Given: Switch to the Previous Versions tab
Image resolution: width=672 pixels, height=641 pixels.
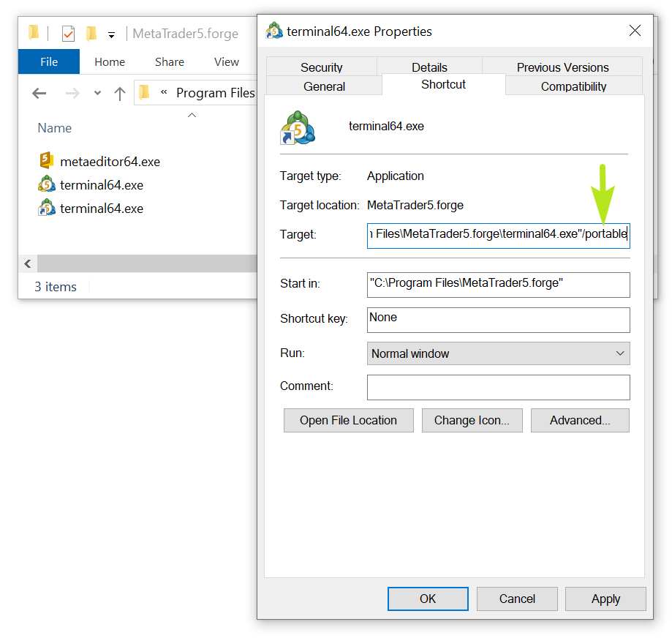Looking at the screenshot, I should coord(562,67).
